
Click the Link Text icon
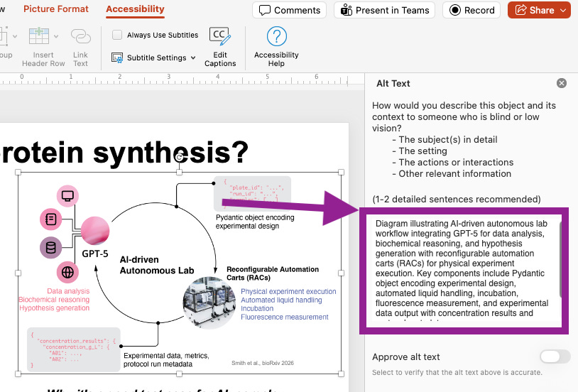[x=81, y=36]
